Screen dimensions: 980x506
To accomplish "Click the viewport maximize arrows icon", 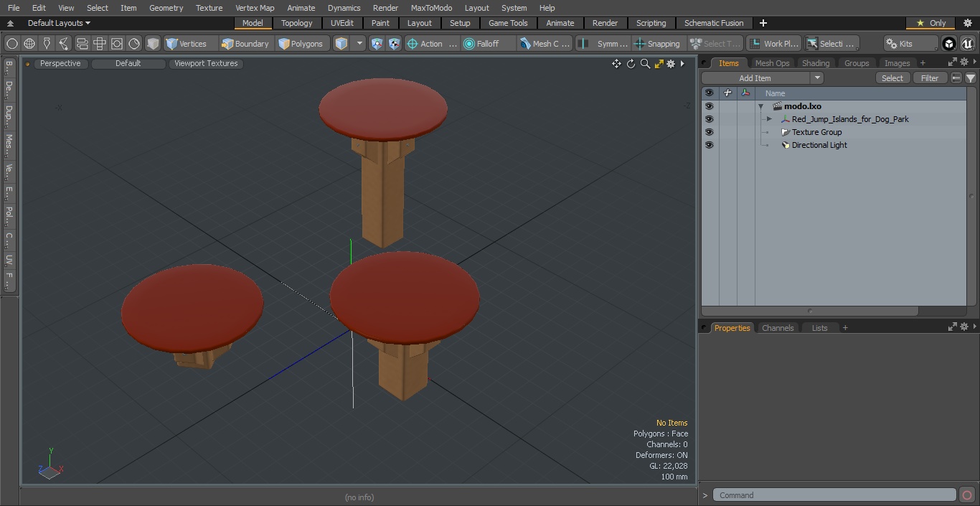I will [659, 64].
